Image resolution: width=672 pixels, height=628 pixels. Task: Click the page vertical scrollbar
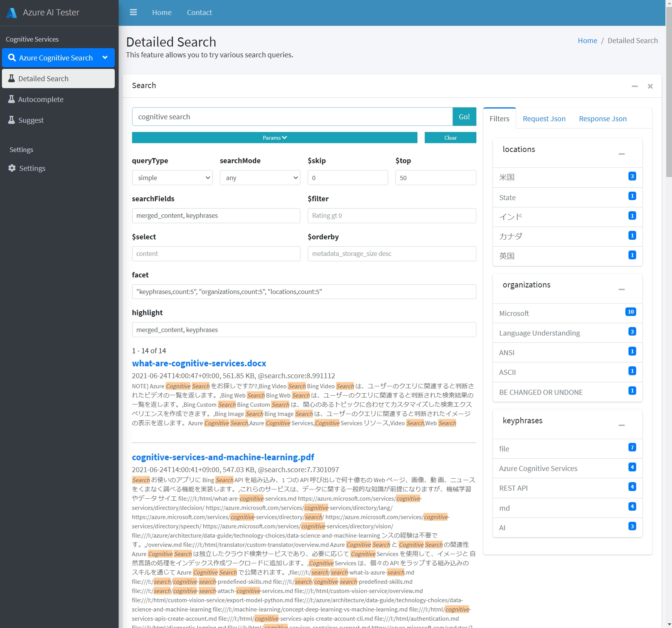click(669, 92)
